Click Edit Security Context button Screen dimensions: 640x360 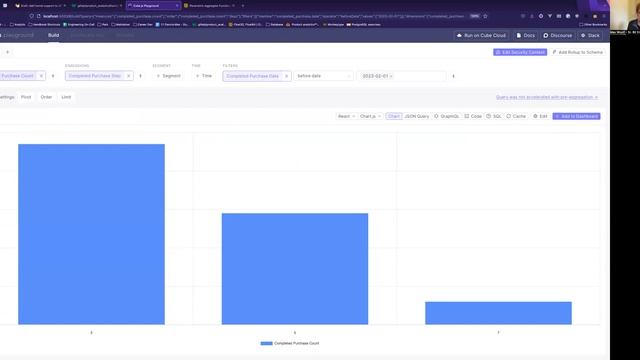click(x=520, y=52)
